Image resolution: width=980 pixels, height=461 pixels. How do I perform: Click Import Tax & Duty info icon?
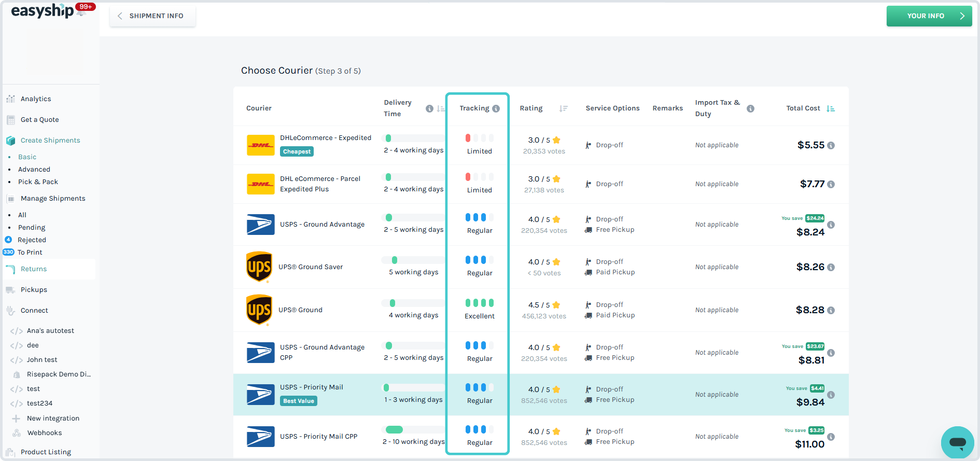[x=750, y=108]
